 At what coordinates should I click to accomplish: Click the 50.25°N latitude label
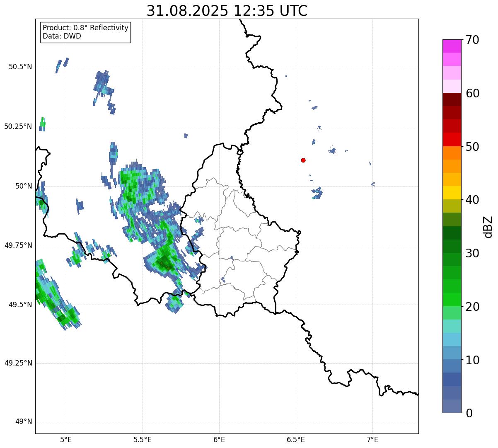pyautogui.click(x=18, y=126)
